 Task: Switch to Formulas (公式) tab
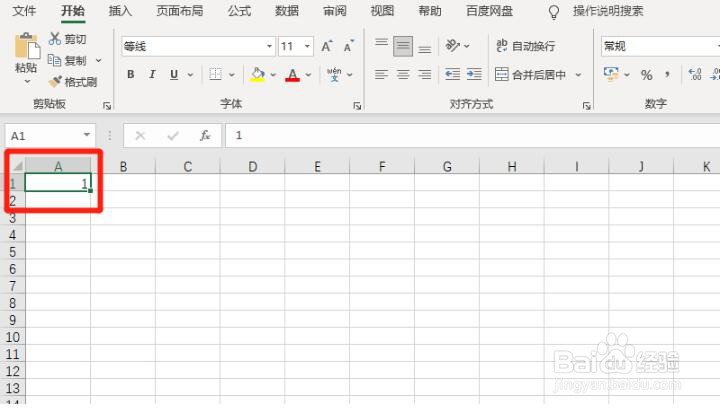point(239,11)
